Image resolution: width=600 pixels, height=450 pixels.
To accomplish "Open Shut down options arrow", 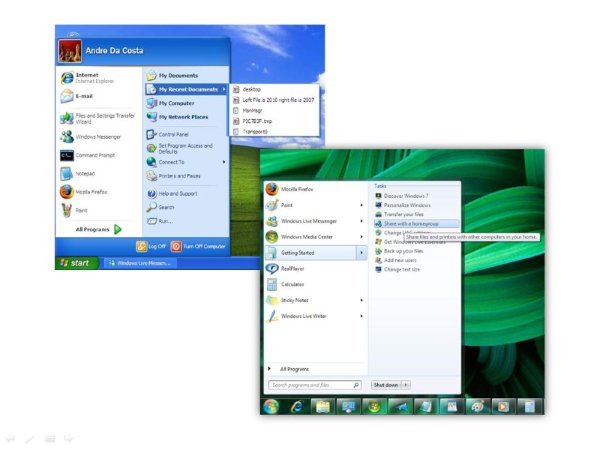I will (x=406, y=385).
